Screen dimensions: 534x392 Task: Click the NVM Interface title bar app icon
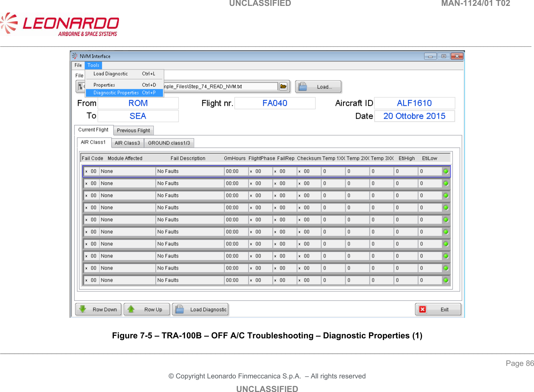click(x=75, y=56)
